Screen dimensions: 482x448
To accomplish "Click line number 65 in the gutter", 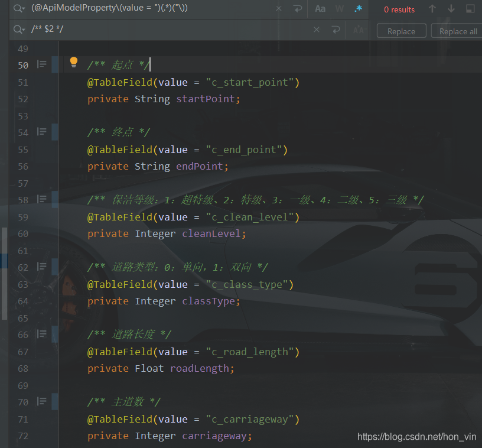I will point(23,318).
